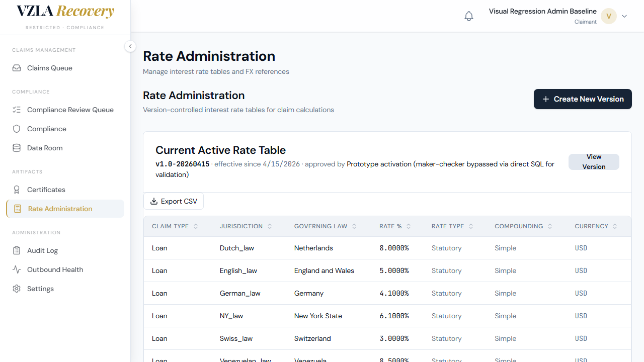Sort by the Rate % column

point(395,226)
